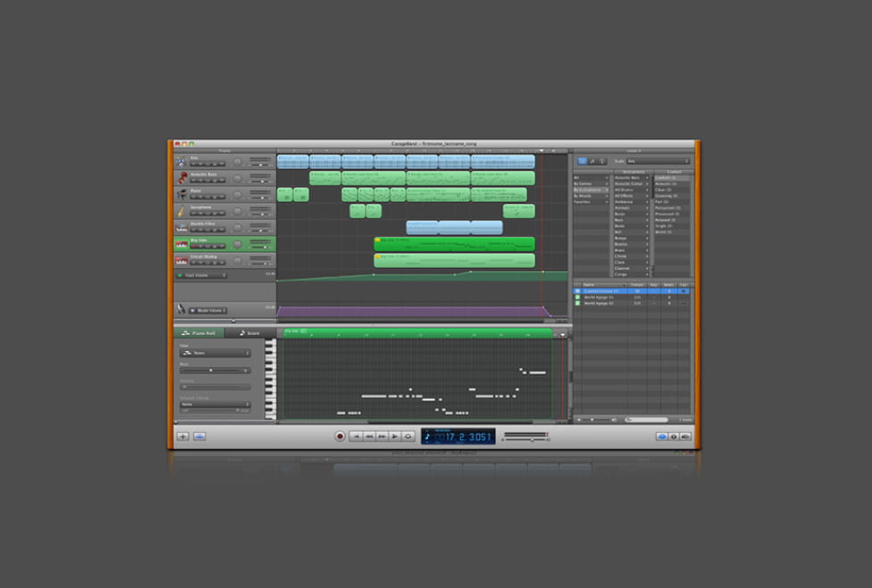
Task: Click the piano roll ruler dropdown arrow
Action: point(563,335)
